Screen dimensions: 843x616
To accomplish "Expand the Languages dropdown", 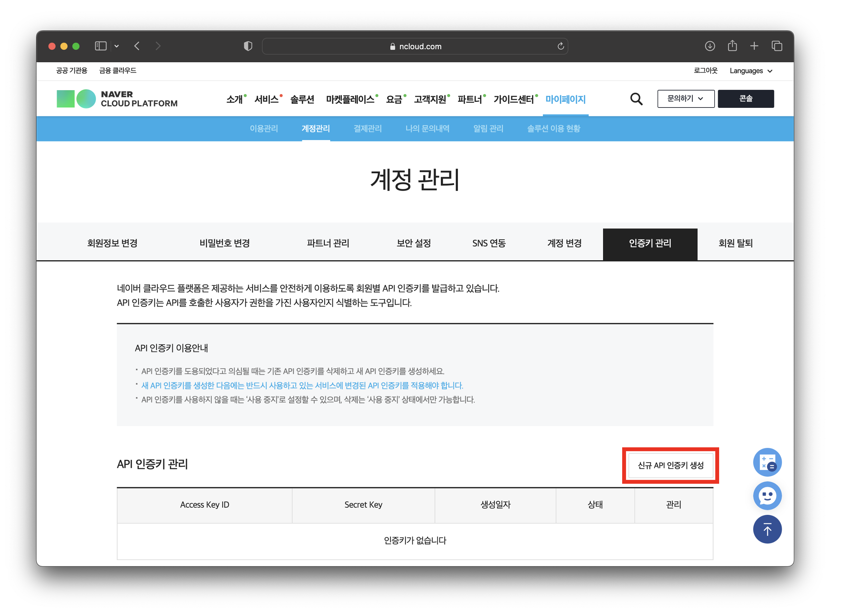I will 750,71.
